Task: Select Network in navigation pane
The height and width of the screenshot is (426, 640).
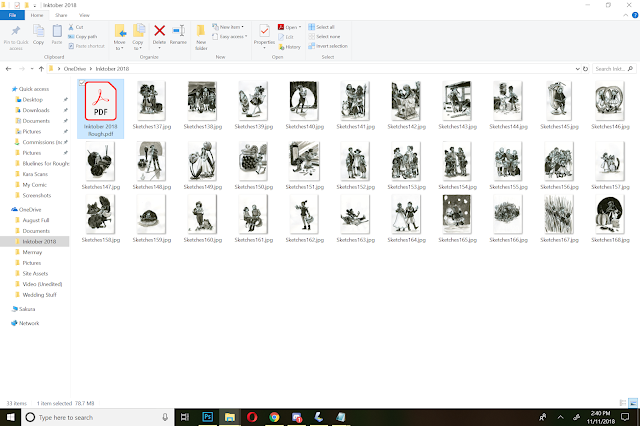Action: 29,323
